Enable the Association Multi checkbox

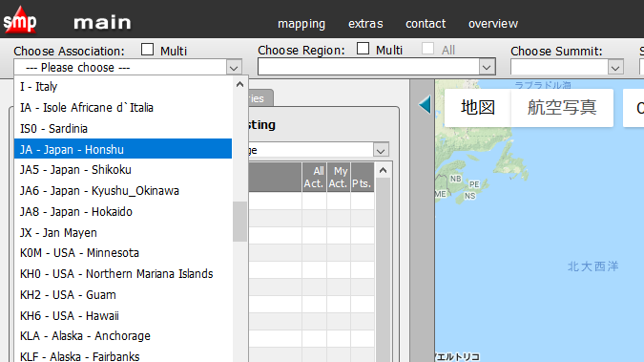pos(147,50)
